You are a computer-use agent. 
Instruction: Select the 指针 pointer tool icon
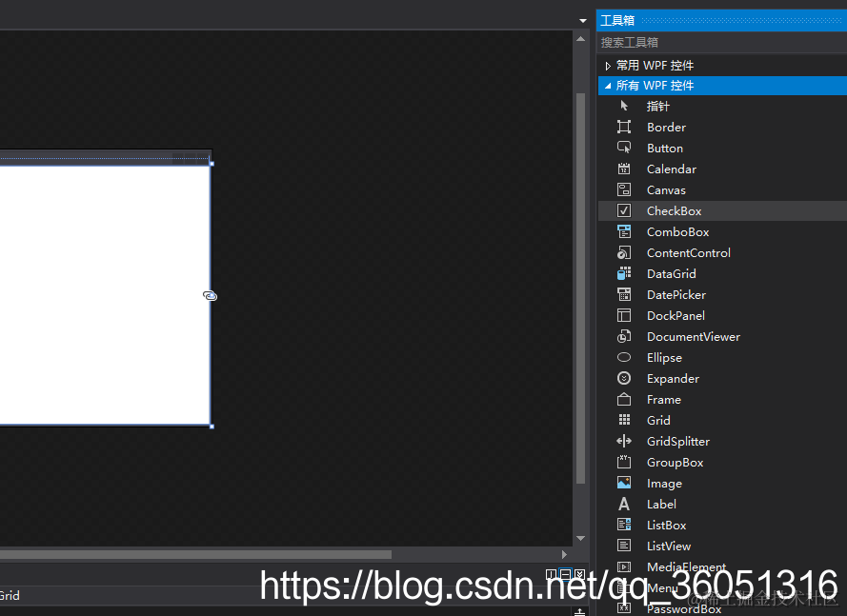(x=624, y=106)
